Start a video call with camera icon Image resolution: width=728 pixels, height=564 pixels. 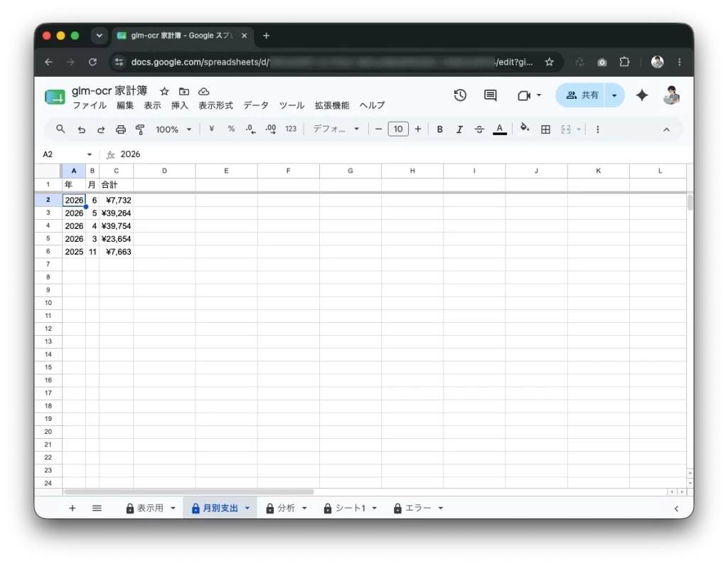coord(524,95)
